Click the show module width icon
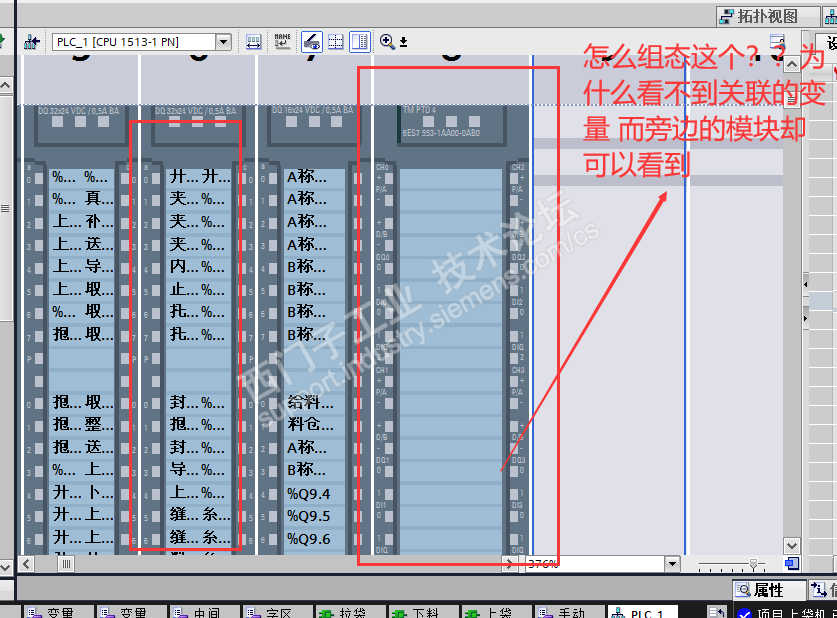 [x=254, y=42]
